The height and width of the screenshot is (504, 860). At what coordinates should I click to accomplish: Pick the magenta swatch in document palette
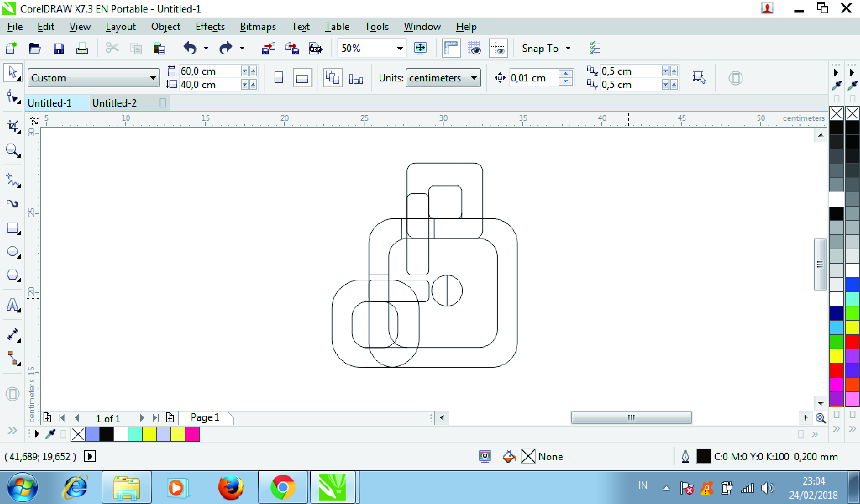click(x=192, y=434)
